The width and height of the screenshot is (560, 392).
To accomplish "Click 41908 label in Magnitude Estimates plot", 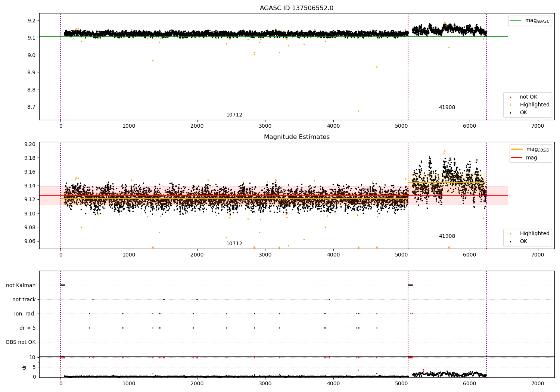I will (447, 236).
